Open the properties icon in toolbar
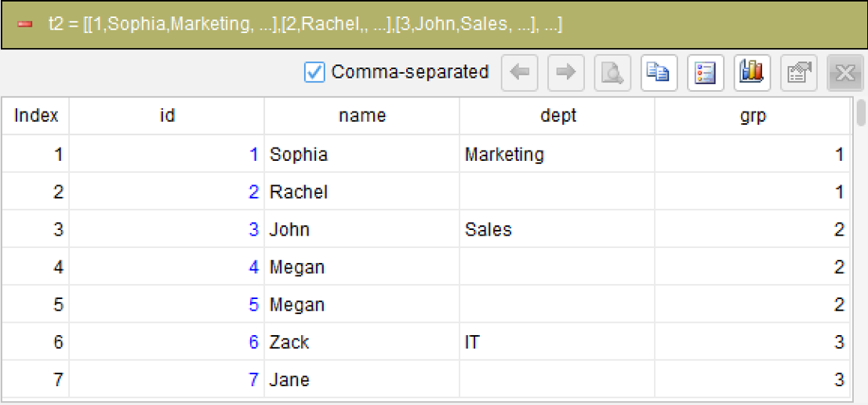This screenshot has width=868, height=405. click(799, 72)
